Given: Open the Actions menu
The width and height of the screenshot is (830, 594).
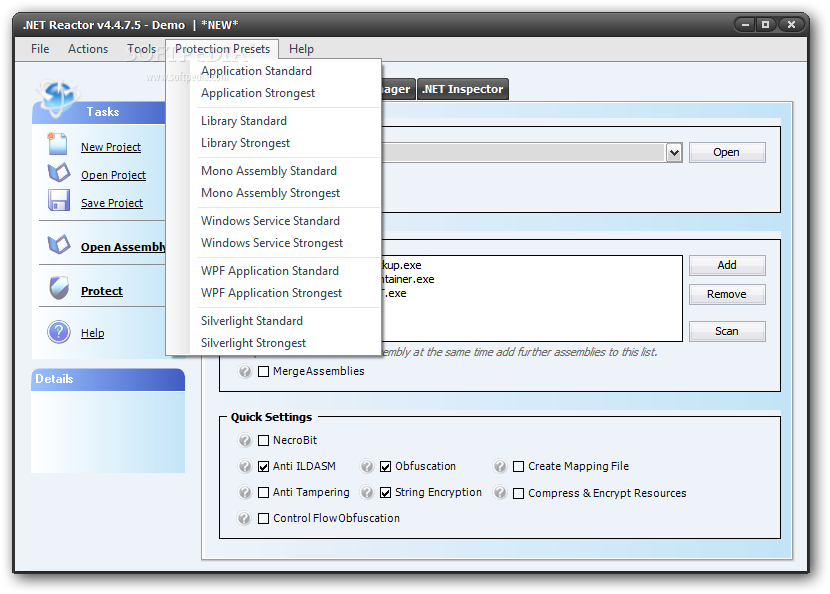Looking at the screenshot, I should [x=88, y=49].
